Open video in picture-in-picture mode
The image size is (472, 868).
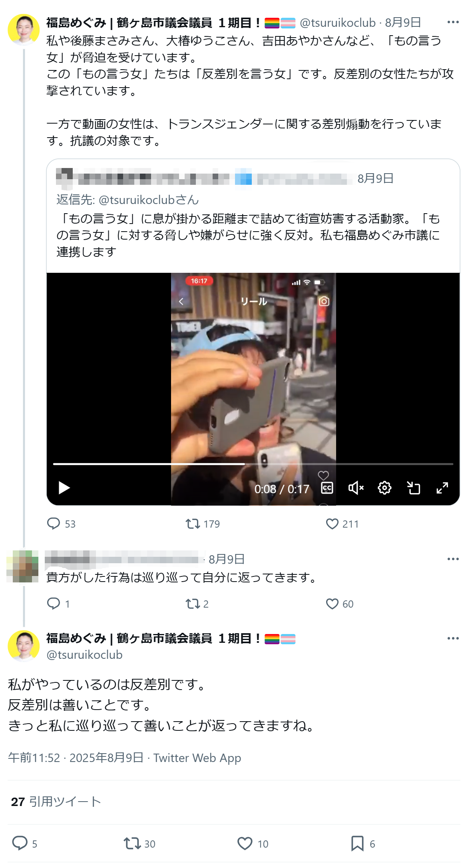click(x=413, y=488)
